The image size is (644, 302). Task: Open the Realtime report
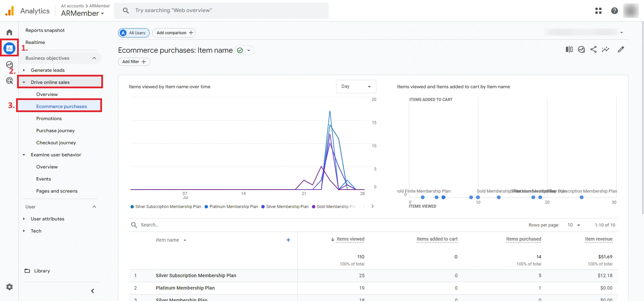click(35, 42)
